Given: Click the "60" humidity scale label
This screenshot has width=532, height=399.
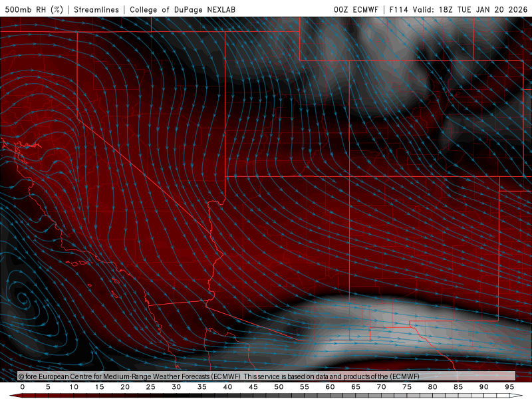Looking at the screenshot, I should pyautogui.click(x=330, y=387).
